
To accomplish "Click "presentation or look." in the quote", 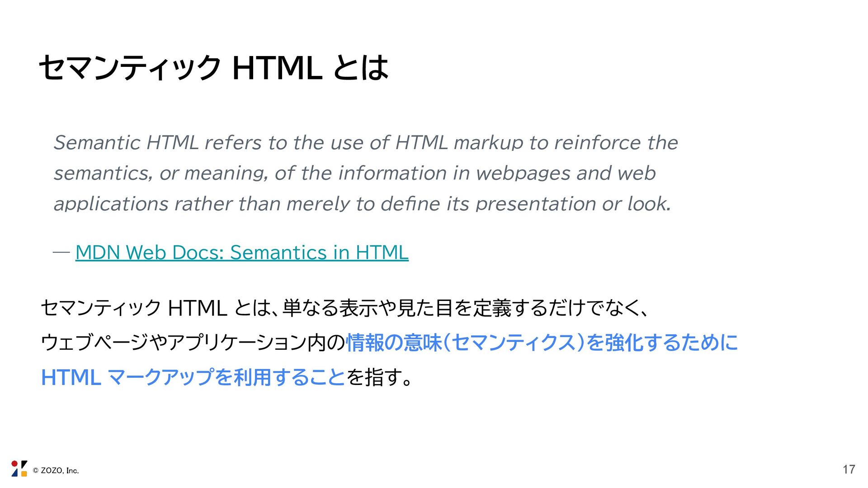I will click(x=573, y=204).
